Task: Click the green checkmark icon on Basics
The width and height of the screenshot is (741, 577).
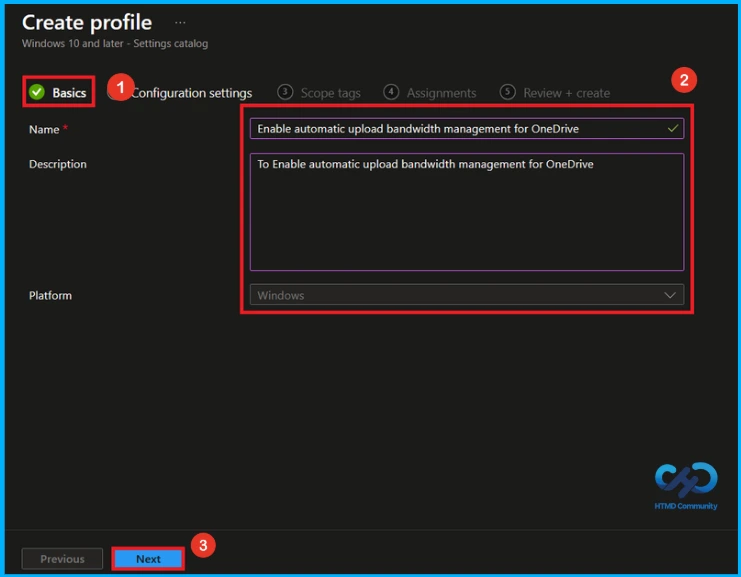Action: pos(36,92)
